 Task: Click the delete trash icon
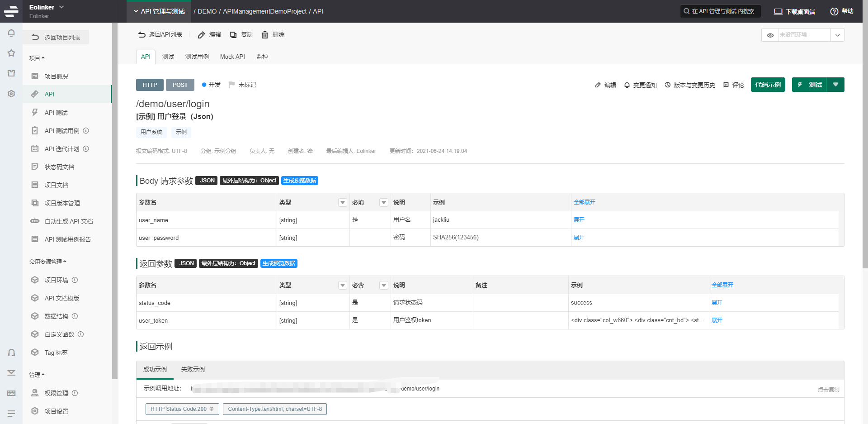[x=265, y=35]
